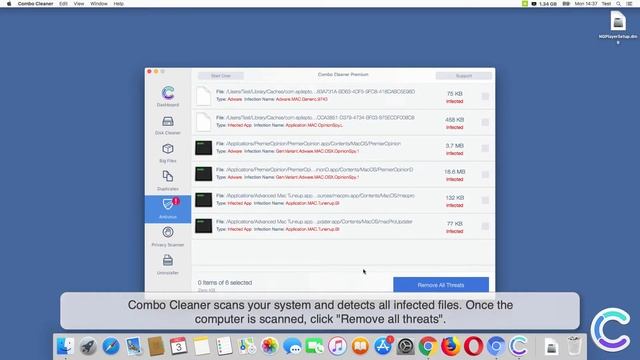Click the "0 items of 6 selected" status text
640x360 pixels.
(x=225, y=282)
